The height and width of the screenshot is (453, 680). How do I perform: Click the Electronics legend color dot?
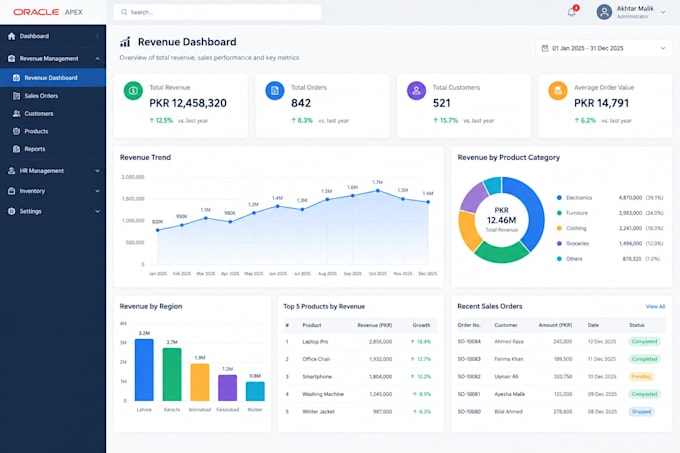pos(559,198)
